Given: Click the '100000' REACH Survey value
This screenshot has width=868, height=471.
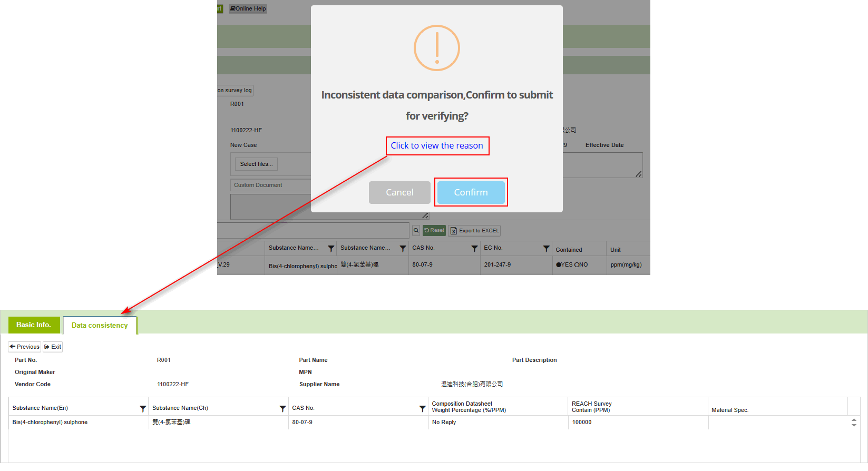Looking at the screenshot, I should click(582, 422).
